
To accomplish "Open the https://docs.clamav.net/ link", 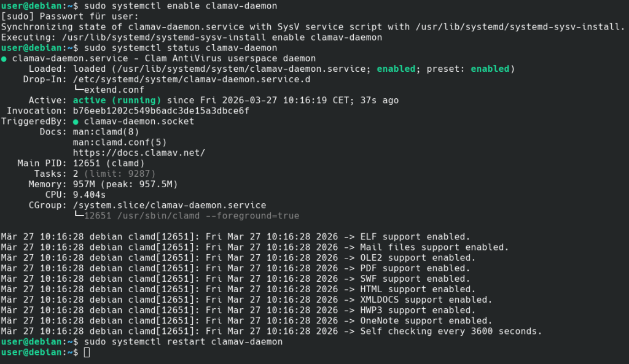I will [x=139, y=153].
